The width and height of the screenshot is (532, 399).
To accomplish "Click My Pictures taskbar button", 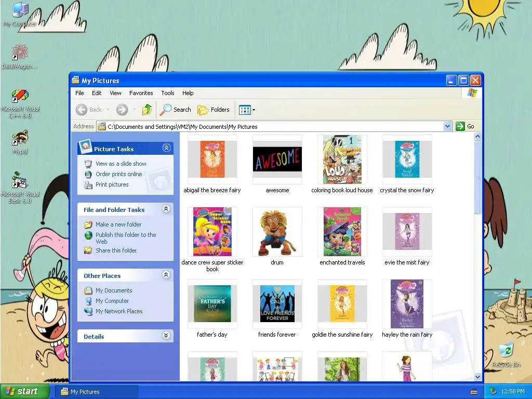I will (x=96, y=392).
